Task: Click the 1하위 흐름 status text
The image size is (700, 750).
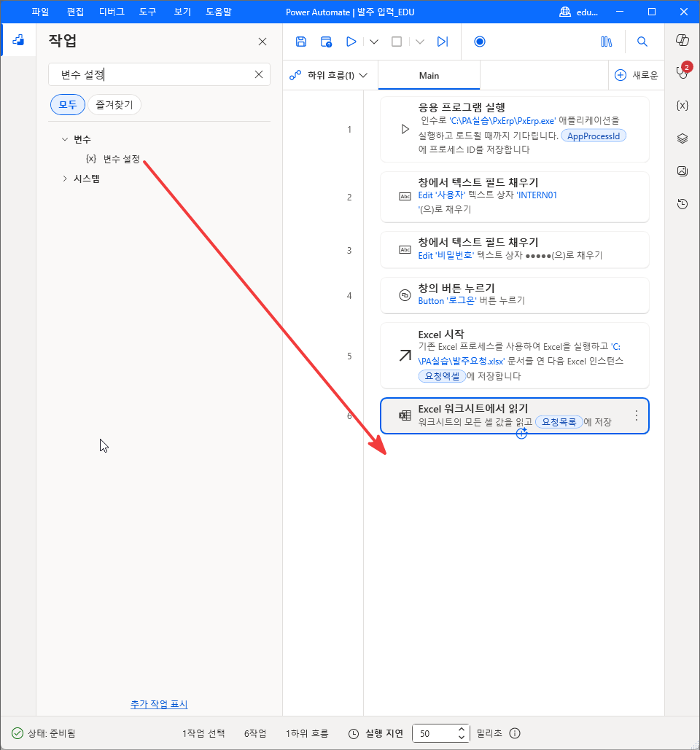Action: click(x=307, y=733)
